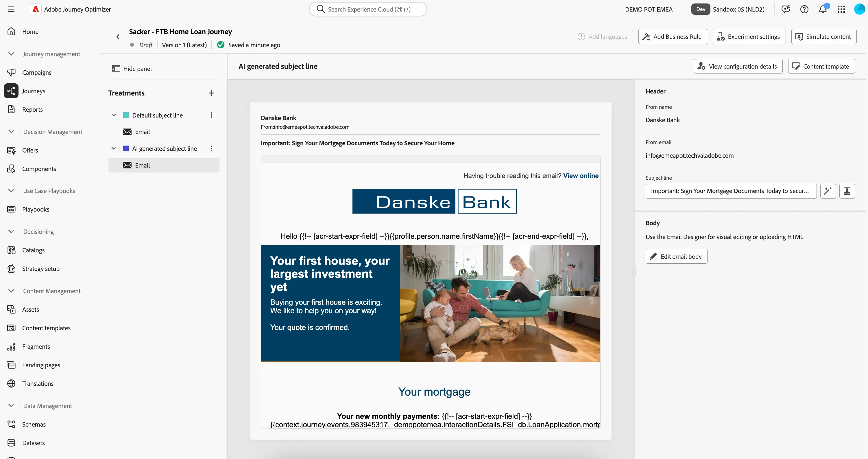Click Add Business Rule button
Image resolution: width=868 pixels, height=459 pixels.
click(672, 36)
